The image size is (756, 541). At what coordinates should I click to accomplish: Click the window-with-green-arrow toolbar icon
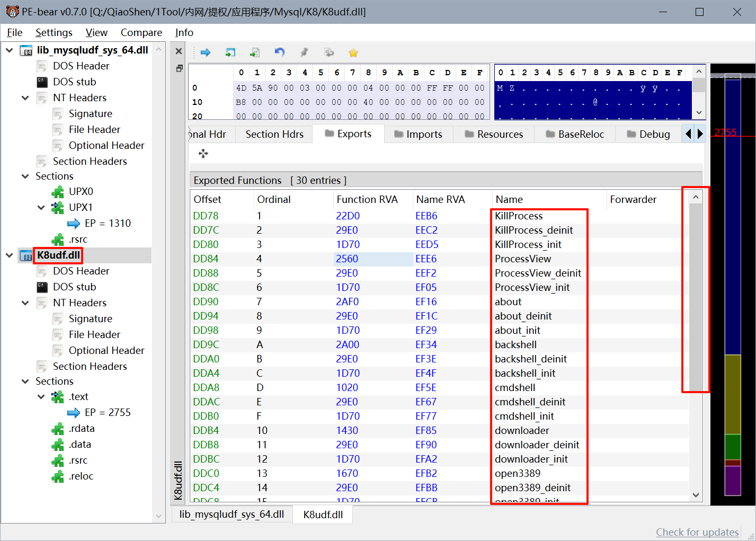(x=230, y=52)
